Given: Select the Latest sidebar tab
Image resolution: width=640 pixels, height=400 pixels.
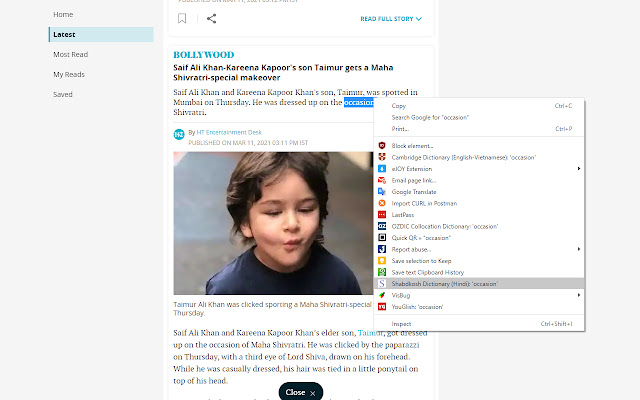Looking at the screenshot, I should click(101, 34).
